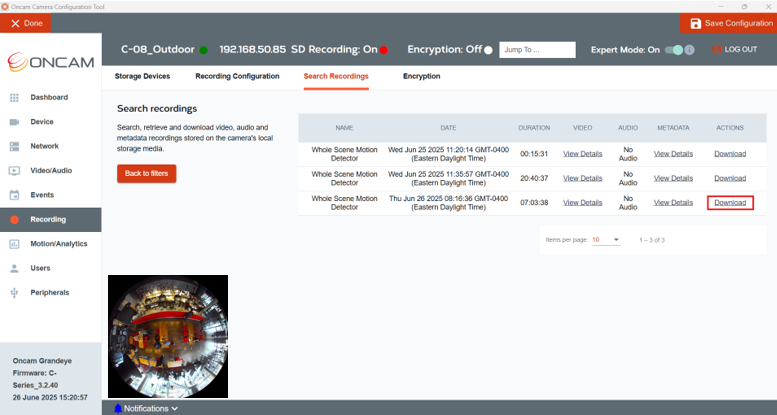View video details for 07:03:38 recording
This screenshot has height=415, width=777.
[583, 203]
